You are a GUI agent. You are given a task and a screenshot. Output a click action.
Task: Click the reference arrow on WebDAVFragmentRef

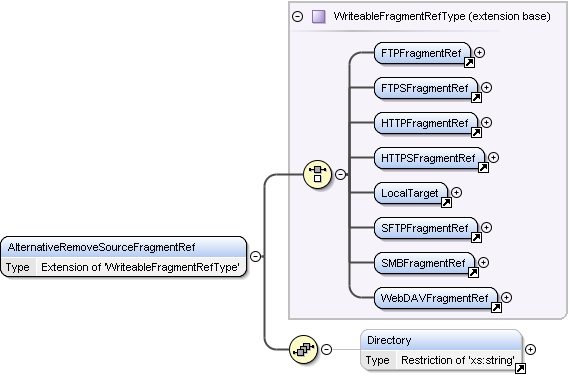(x=496, y=307)
